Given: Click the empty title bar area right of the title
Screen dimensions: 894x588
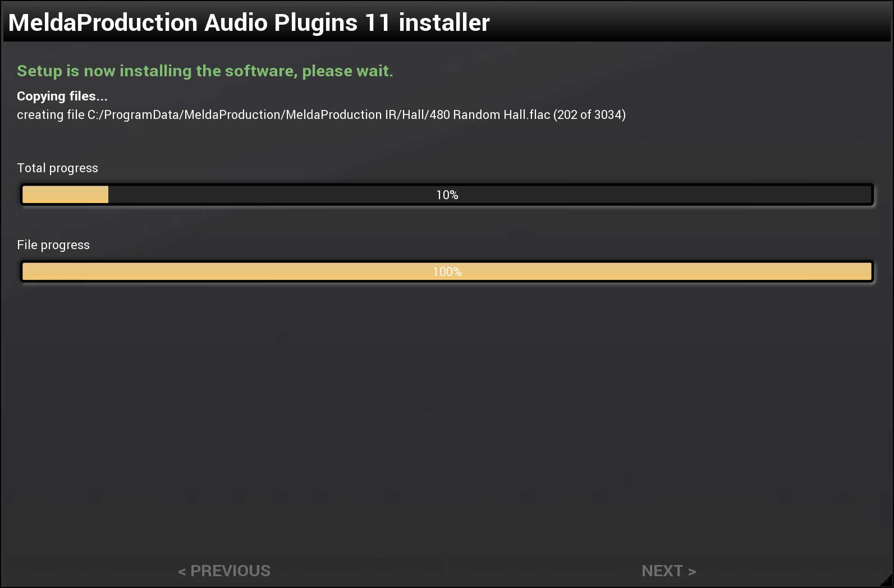Looking at the screenshot, I should point(690,22).
